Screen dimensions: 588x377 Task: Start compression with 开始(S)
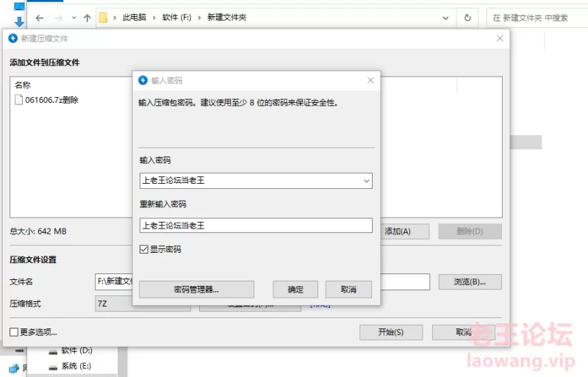tap(391, 332)
